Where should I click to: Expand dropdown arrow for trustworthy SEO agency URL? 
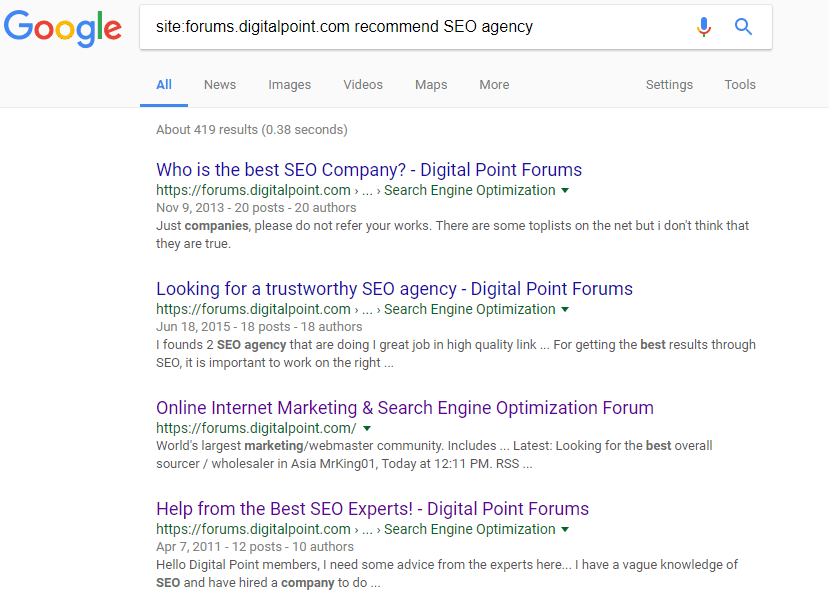pyautogui.click(x=565, y=309)
